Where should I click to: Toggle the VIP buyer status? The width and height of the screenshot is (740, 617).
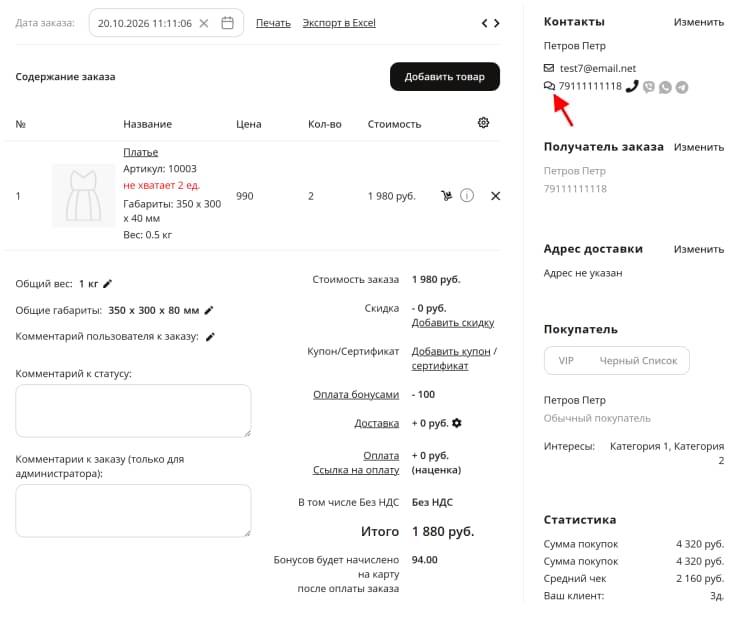point(566,361)
